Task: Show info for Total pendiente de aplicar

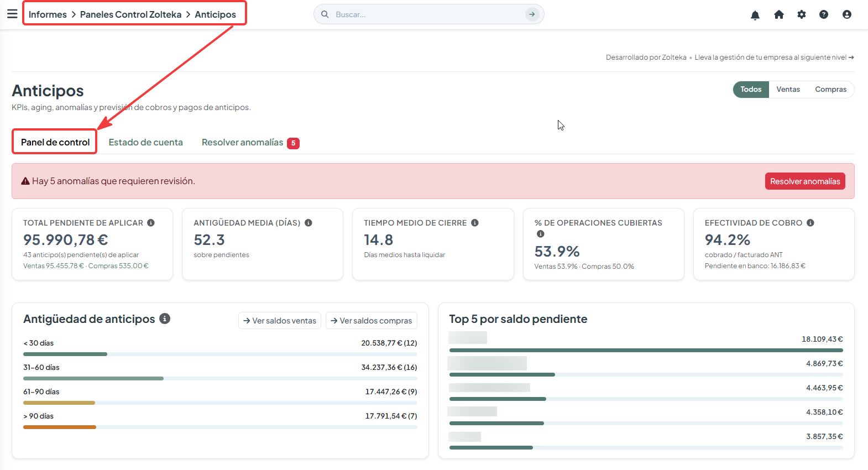Action: point(151,223)
